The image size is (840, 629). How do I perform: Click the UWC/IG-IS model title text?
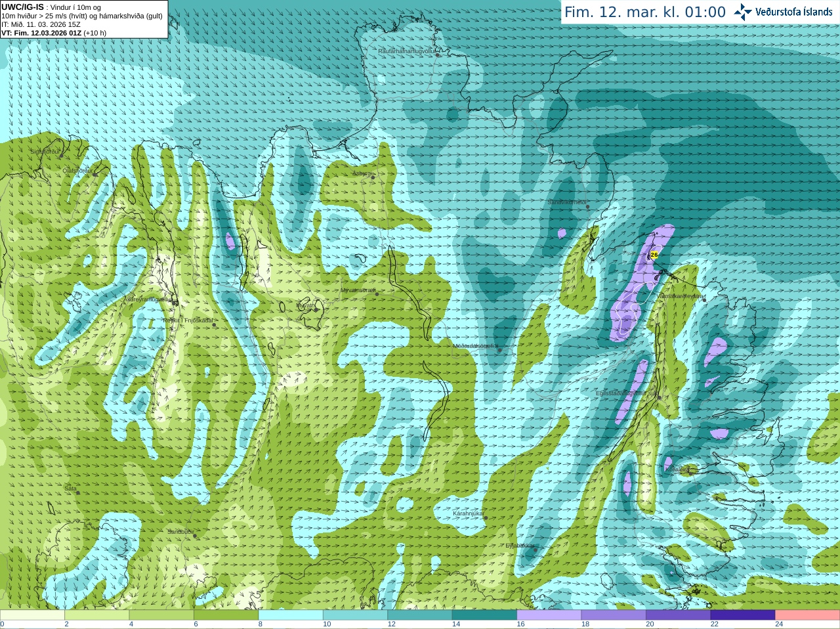pyautogui.click(x=23, y=7)
